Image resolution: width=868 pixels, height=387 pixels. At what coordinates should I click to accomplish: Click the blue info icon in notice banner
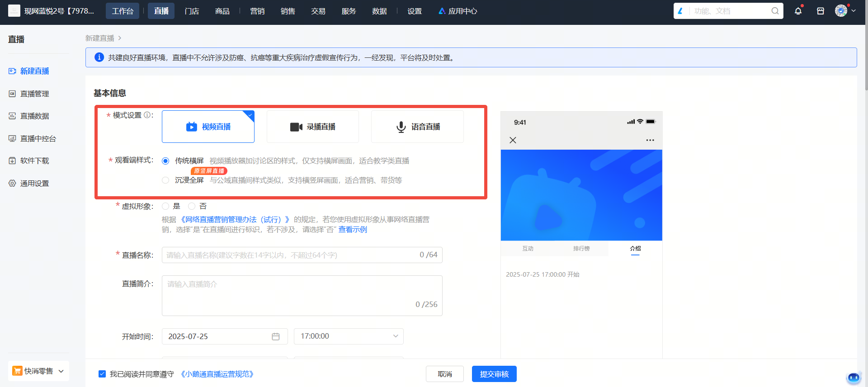pyautogui.click(x=99, y=57)
